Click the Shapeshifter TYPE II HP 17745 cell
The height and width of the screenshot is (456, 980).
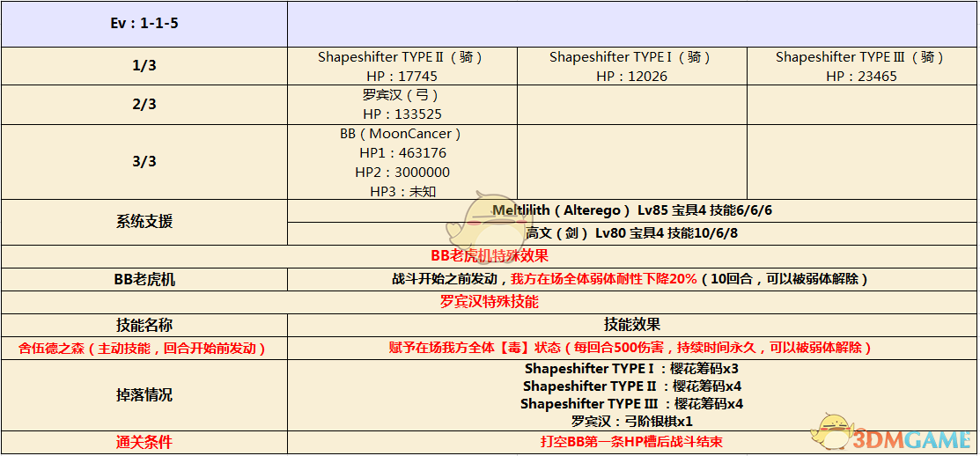[402, 66]
